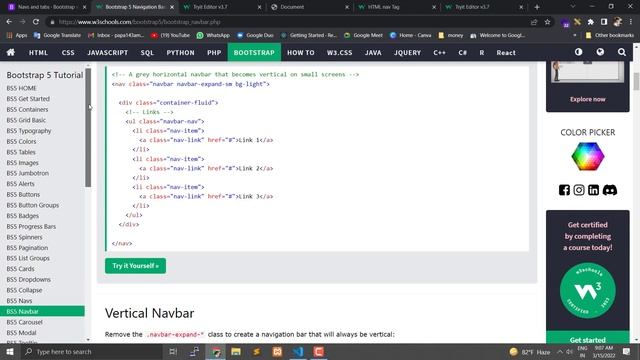Open Chrome's three-dot menu
This screenshot has width=640, height=360.
tap(631, 22)
